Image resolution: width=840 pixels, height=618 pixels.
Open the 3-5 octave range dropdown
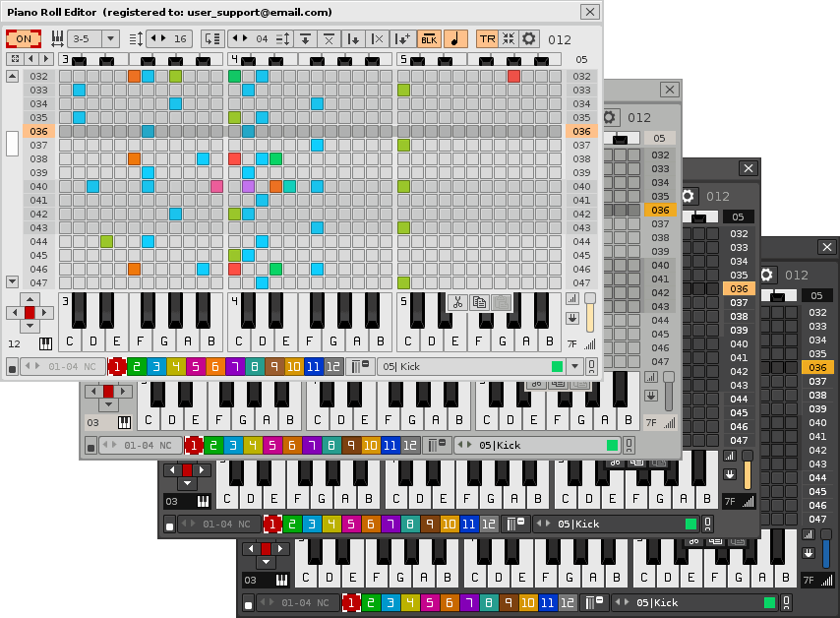93,39
